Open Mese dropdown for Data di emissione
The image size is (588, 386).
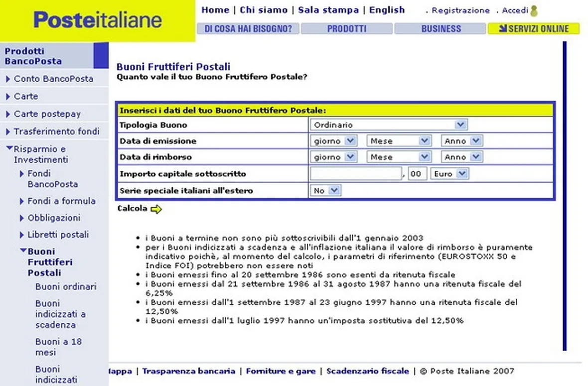[399, 141]
